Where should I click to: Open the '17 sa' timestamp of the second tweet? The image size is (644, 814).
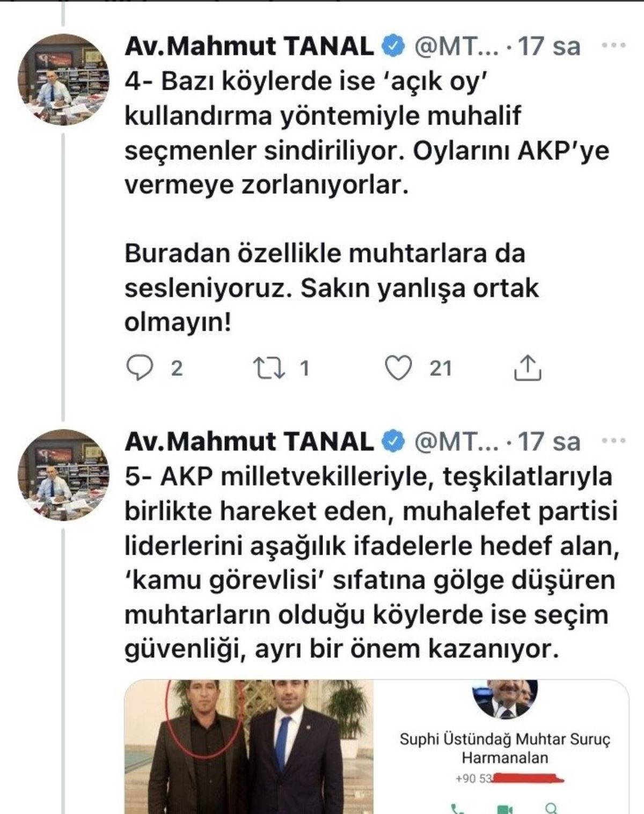pyautogui.click(x=550, y=442)
